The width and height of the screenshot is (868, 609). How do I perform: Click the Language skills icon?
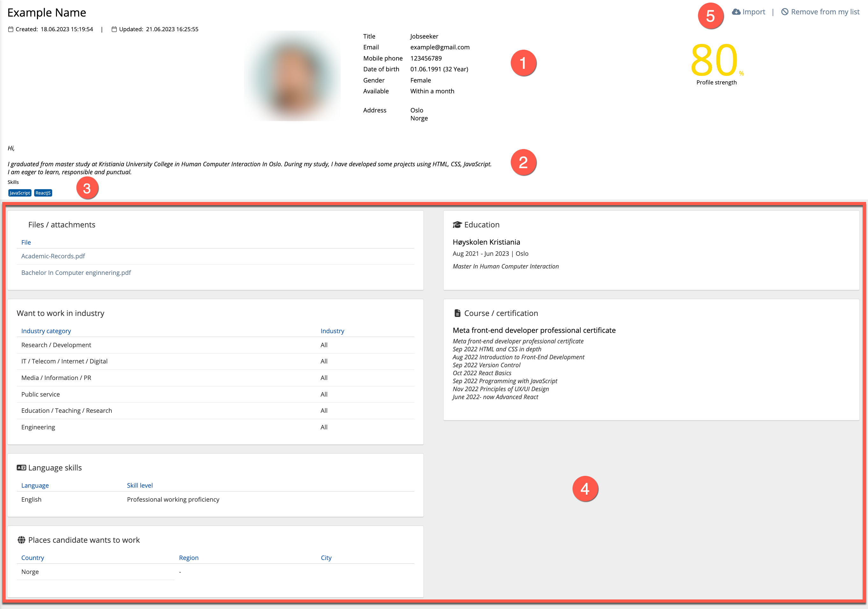(22, 468)
